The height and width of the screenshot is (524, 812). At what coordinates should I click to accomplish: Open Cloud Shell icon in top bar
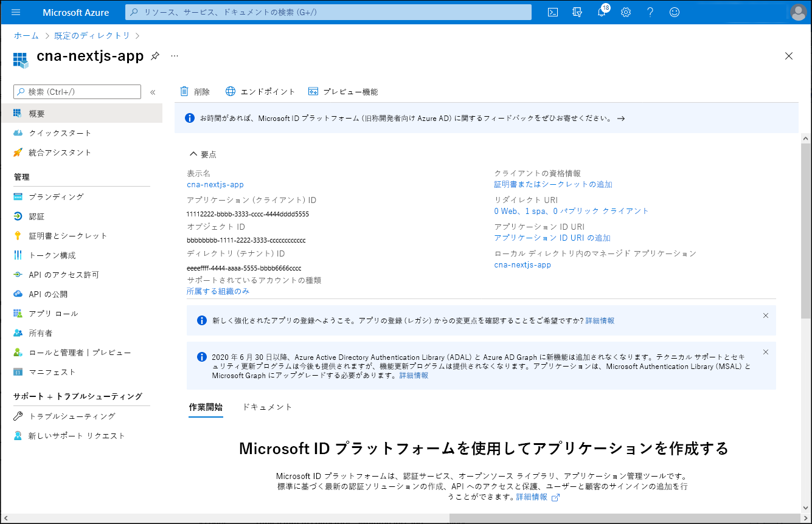click(x=553, y=12)
